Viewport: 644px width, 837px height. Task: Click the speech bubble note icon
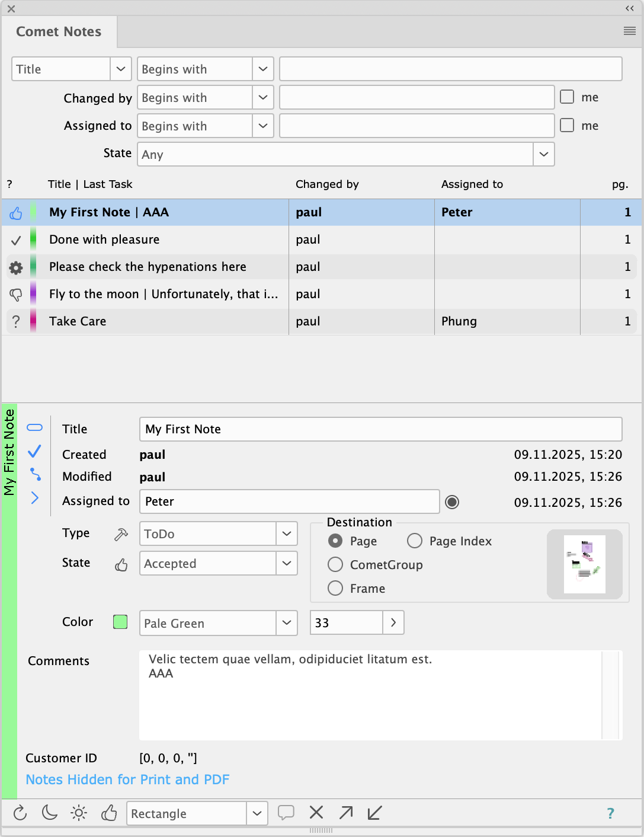point(286,813)
